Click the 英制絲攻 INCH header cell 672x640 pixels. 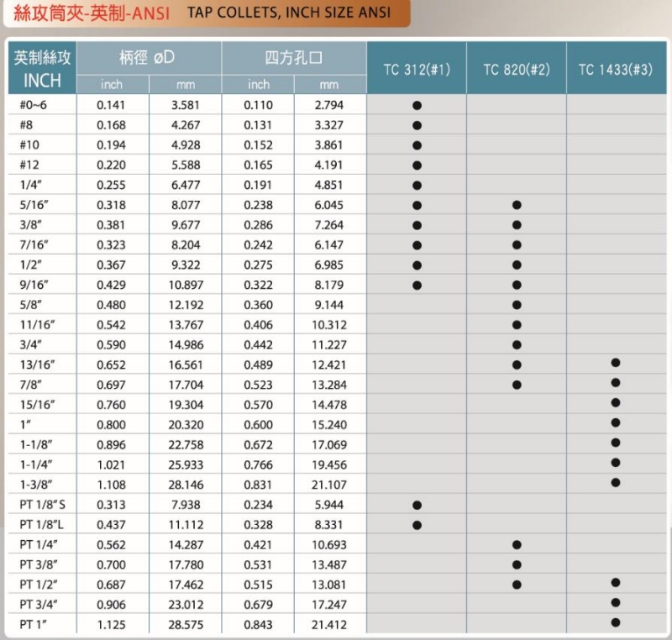point(42,68)
